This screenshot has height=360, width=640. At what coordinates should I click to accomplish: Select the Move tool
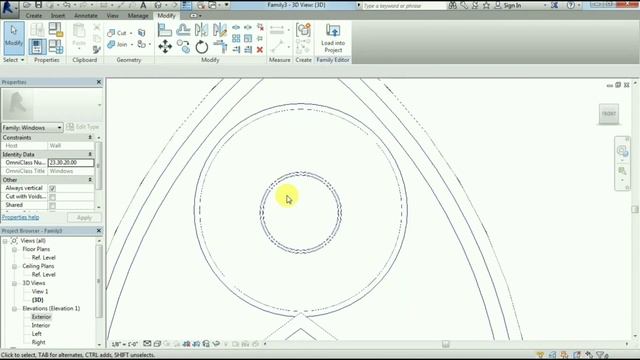165,47
